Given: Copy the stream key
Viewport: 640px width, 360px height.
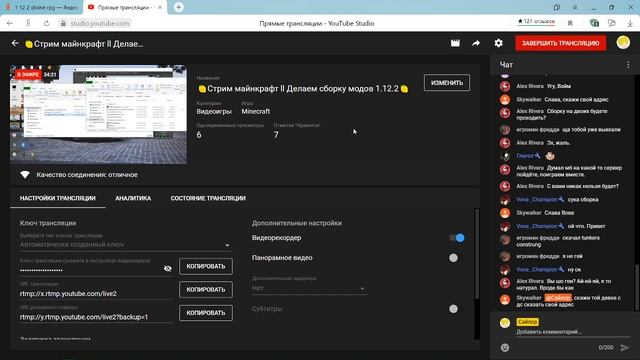Looking at the screenshot, I should point(206,266).
